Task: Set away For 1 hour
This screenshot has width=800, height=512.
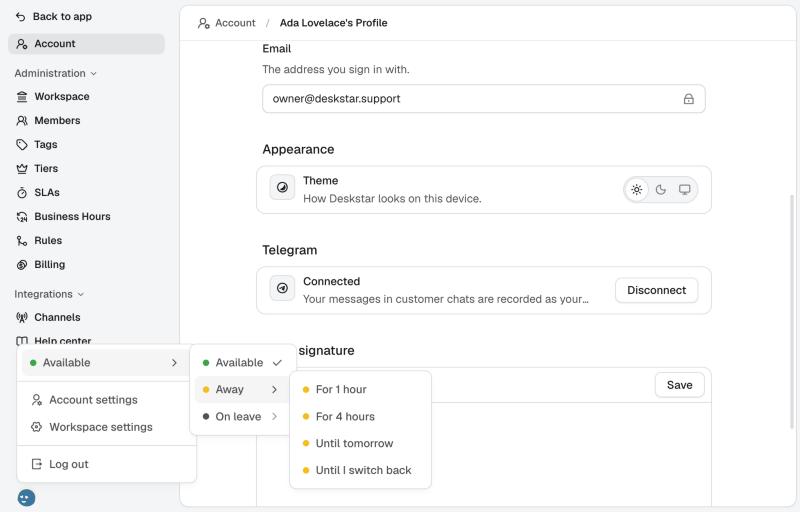Action: tap(360, 390)
